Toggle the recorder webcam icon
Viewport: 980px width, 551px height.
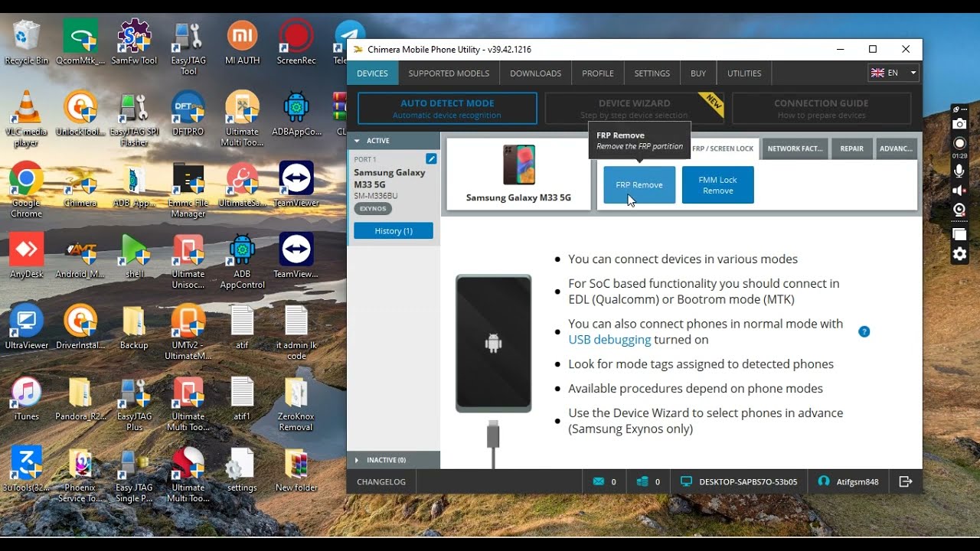pyautogui.click(x=959, y=210)
